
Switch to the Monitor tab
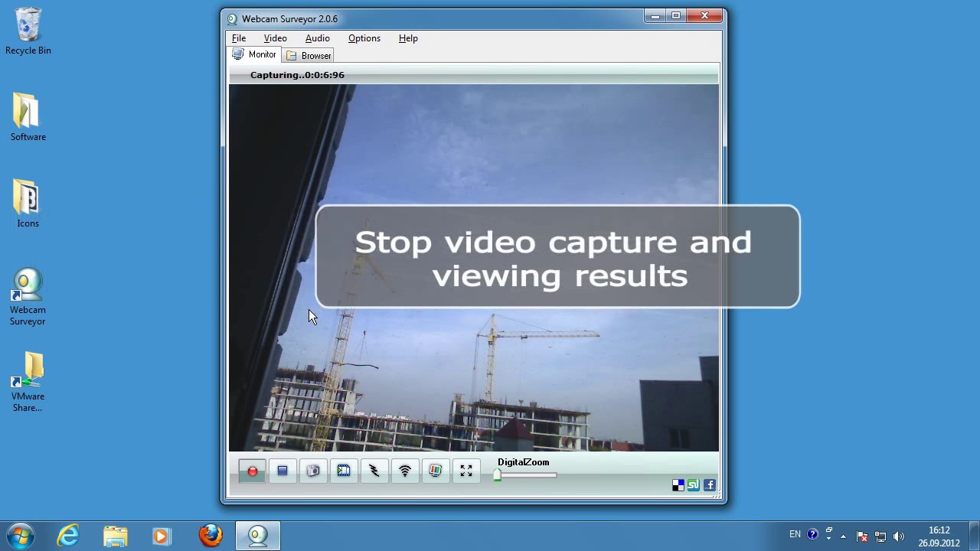pos(254,54)
